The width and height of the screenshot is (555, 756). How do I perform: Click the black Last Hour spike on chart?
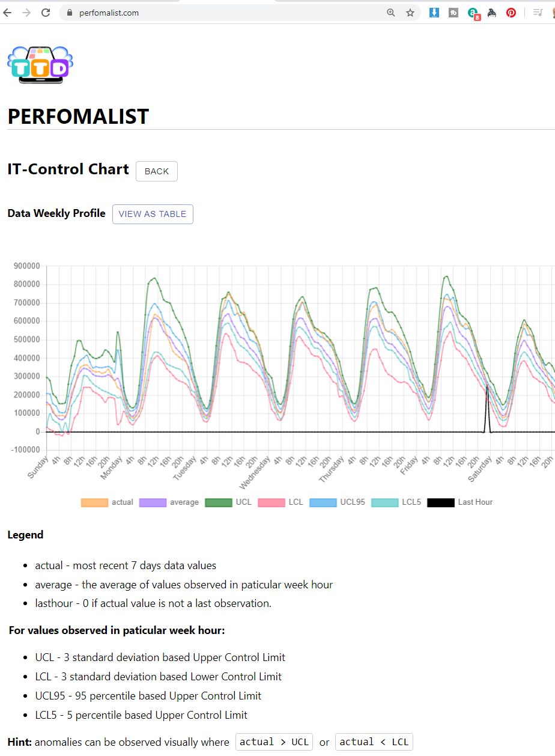tap(487, 409)
